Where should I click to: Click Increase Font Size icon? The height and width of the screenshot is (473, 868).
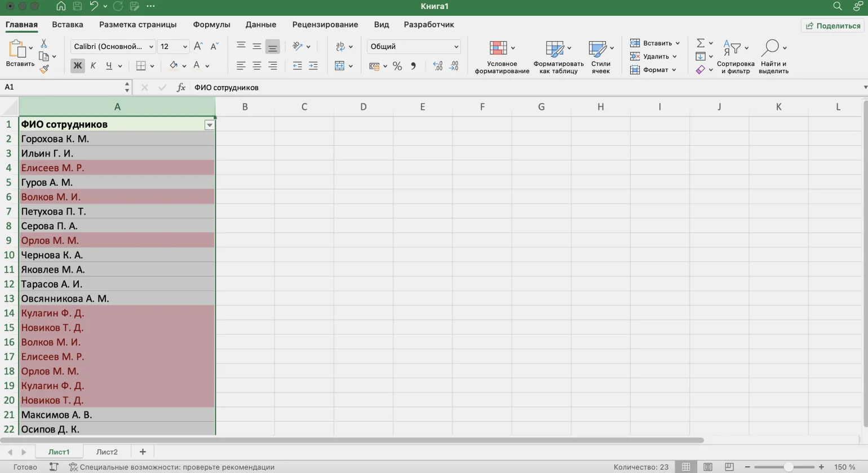tap(198, 47)
